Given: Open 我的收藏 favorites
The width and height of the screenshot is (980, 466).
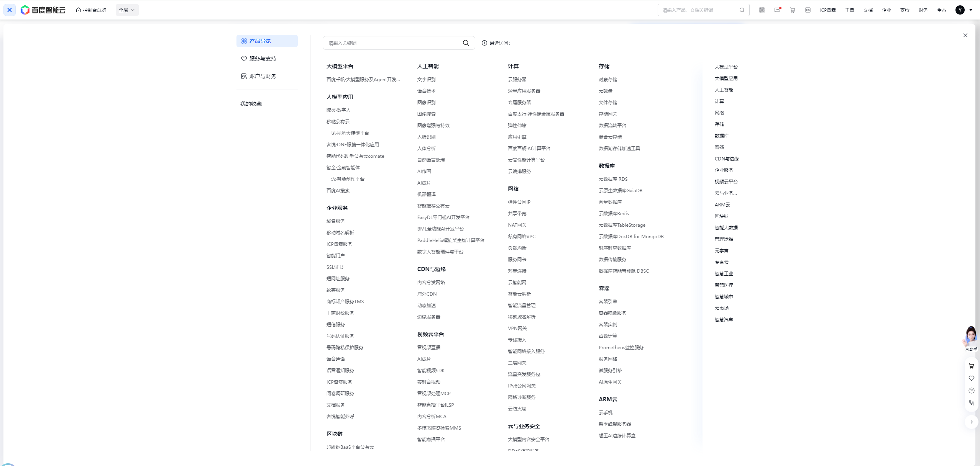Looking at the screenshot, I should pos(251,104).
